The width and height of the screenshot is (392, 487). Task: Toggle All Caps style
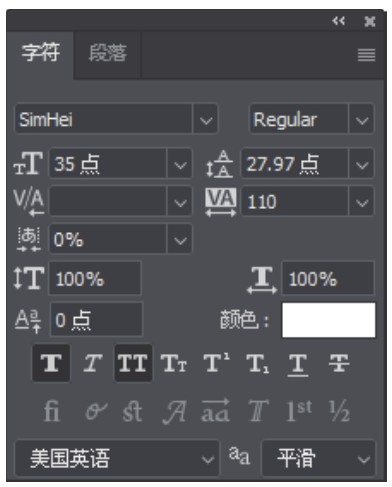pos(133,363)
